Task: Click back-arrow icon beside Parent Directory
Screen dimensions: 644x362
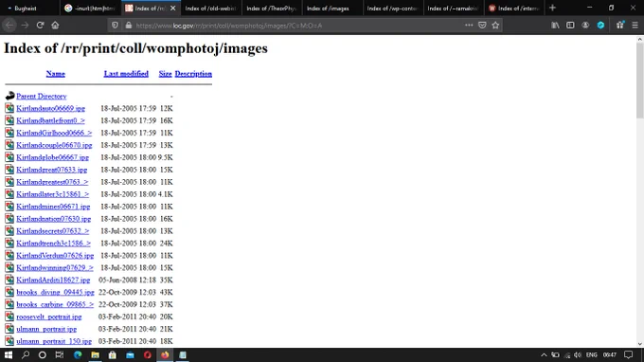Action: pos(9,96)
